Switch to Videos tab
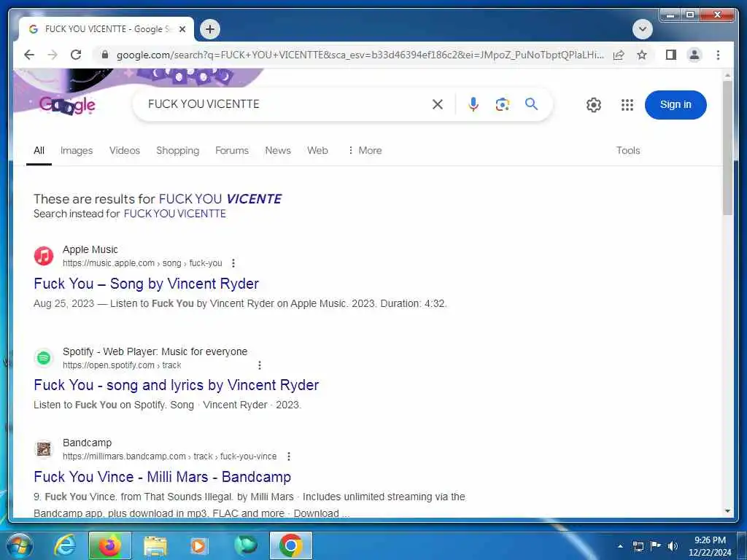This screenshot has height=560, width=747. (125, 150)
